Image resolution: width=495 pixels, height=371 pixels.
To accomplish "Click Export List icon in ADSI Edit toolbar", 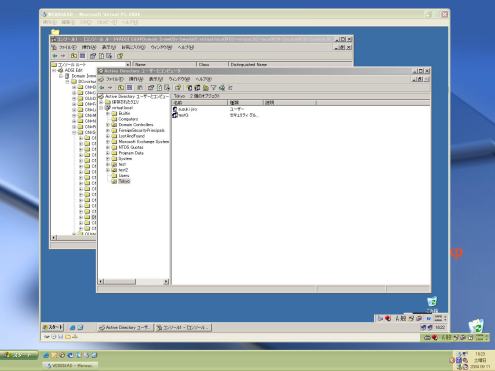I will [109, 56].
